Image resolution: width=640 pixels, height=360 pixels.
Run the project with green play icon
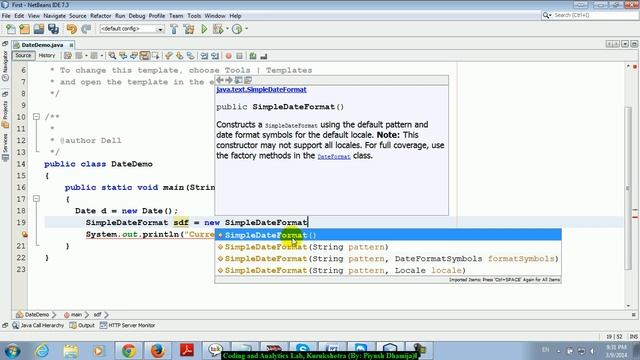click(204, 29)
